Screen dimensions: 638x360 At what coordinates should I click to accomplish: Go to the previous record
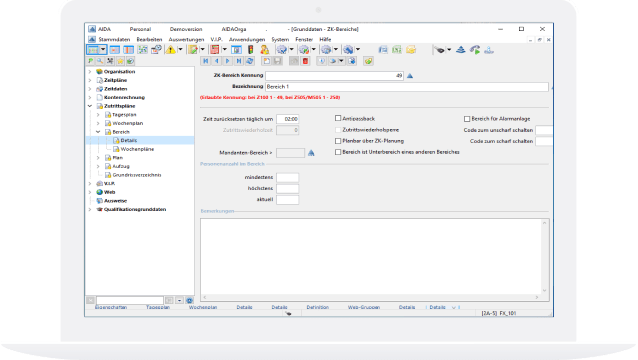pyautogui.click(x=216, y=61)
